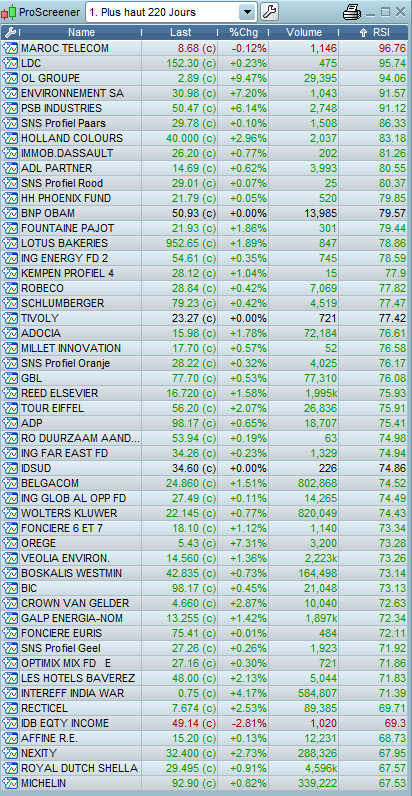Screen dimensions: 412x796
Task: Select the AFFINE R.E. row name
Action: (50, 738)
